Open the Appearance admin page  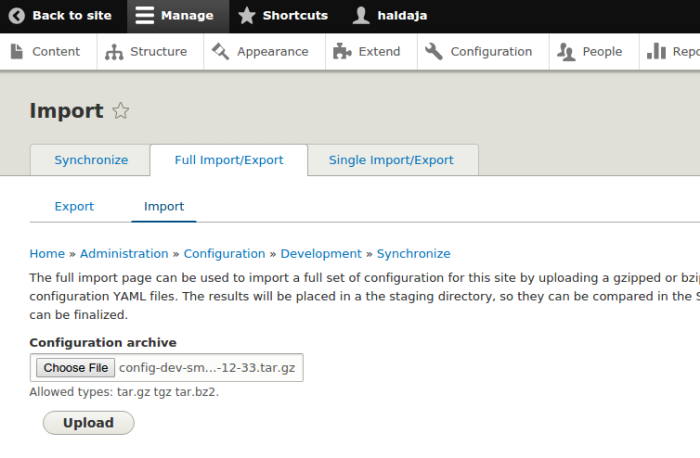[262, 52]
